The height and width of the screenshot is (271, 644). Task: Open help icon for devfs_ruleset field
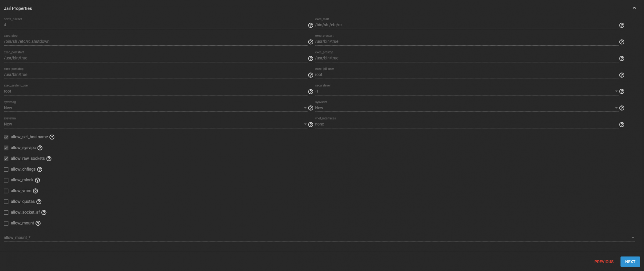point(311,25)
